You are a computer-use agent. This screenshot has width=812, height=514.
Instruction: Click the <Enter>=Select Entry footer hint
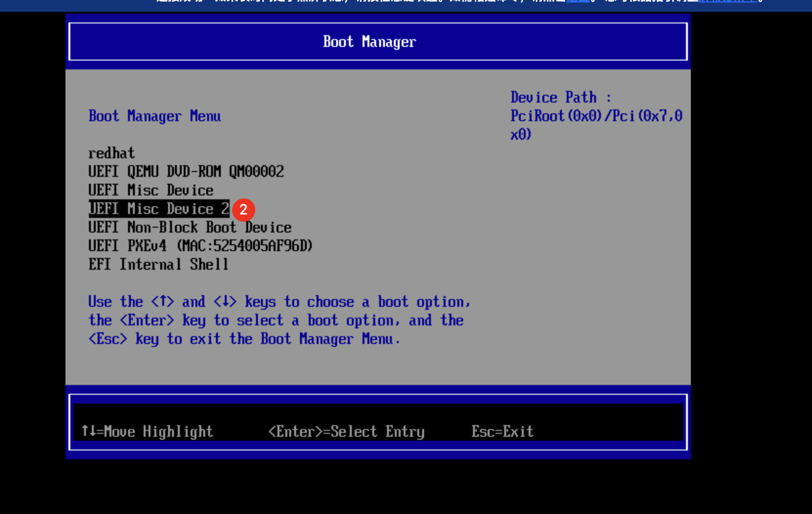pos(346,431)
